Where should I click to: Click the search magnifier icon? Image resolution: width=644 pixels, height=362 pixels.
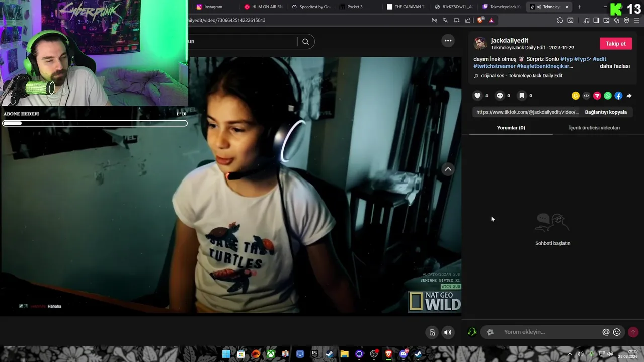coord(305,42)
